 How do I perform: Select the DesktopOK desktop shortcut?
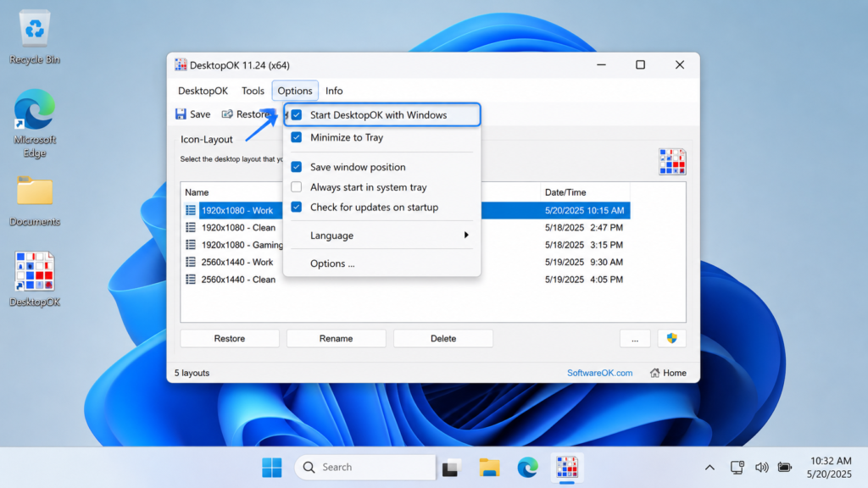click(34, 279)
